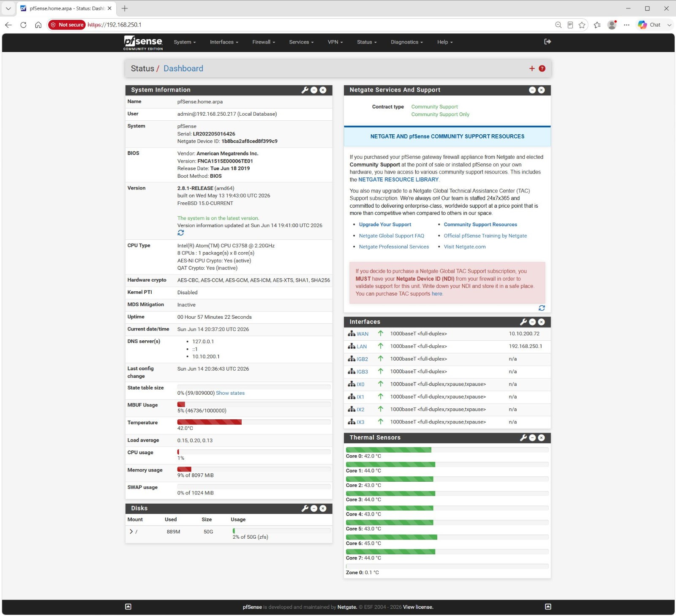Open browser zoom magnifier icon
Viewport: 676px width, 616px height.
coord(558,25)
